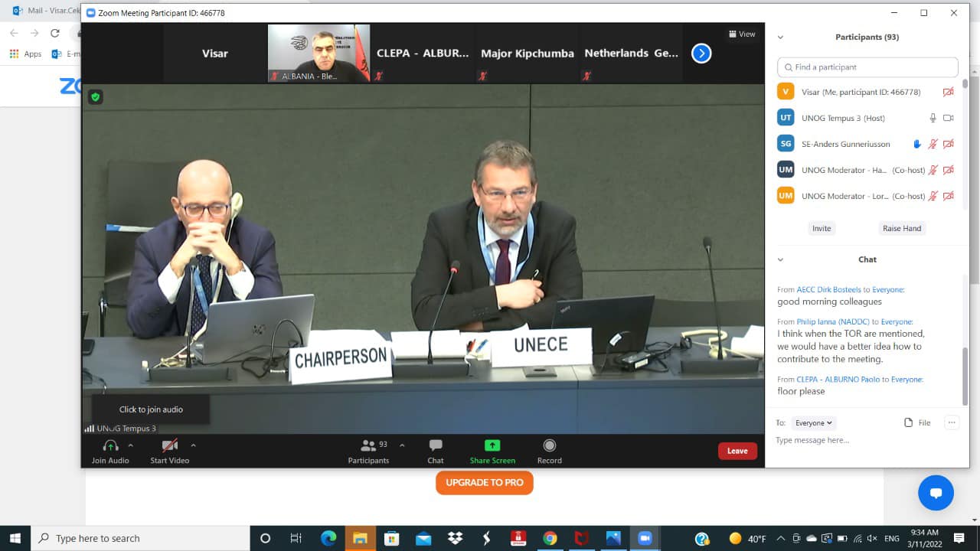Open Google Chrome from the taskbar

coord(550,538)
